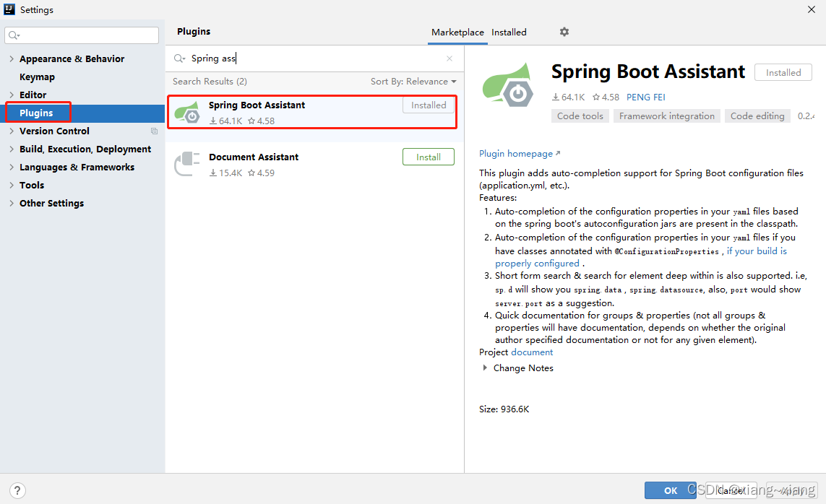Image resolution: width=826 pixels, height=504 pixels.
Task: Click the settings search magnifier icon
Action: (14, 35)
